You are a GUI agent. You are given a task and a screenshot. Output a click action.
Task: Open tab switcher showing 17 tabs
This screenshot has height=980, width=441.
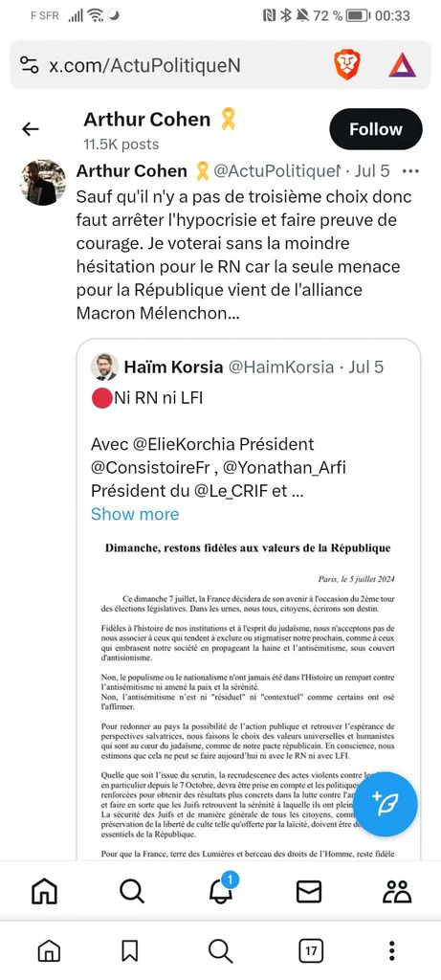(311, 951)
